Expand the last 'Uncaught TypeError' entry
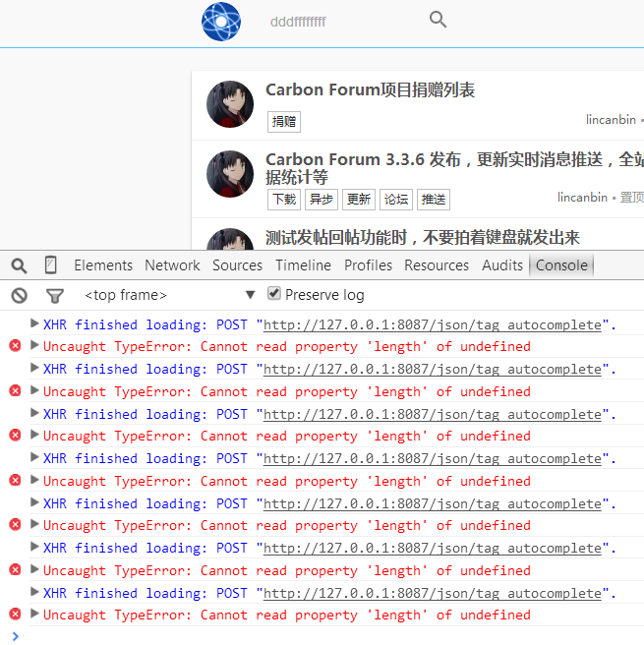 pos(34,614)
